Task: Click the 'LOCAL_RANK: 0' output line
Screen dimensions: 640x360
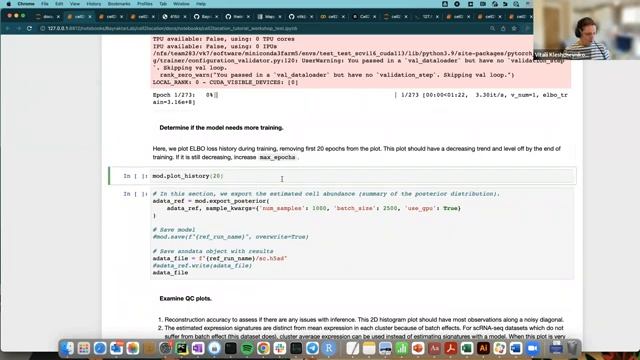Action: [x=225, y=82]
